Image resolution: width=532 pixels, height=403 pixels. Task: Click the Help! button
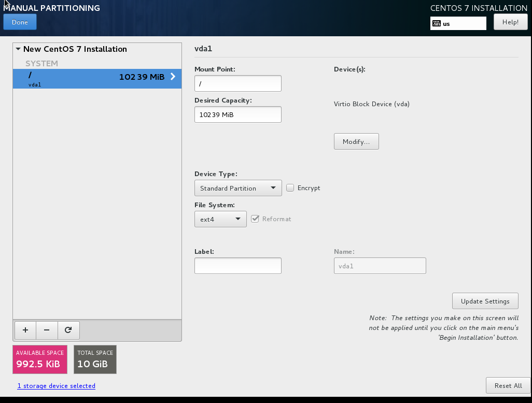[510, 22]
